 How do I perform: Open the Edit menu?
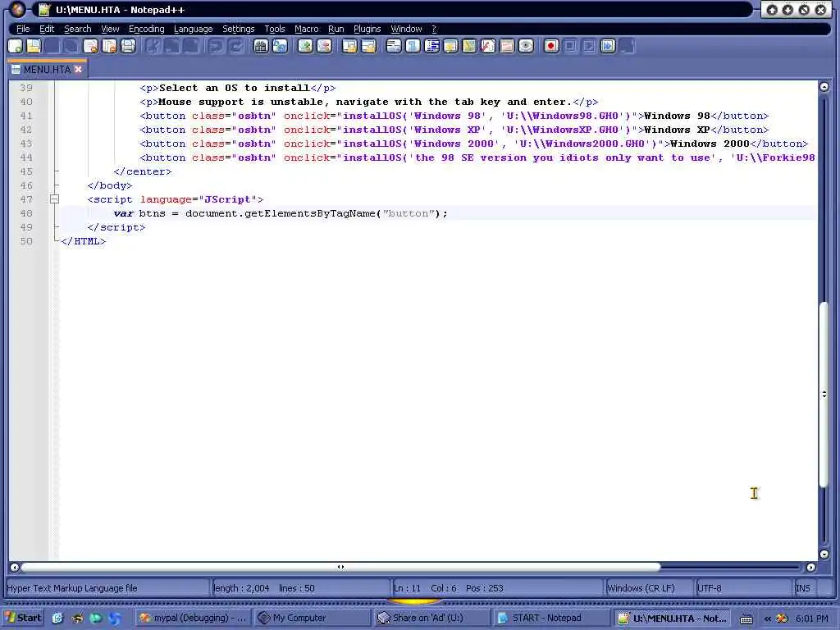[x=47, y=29]
